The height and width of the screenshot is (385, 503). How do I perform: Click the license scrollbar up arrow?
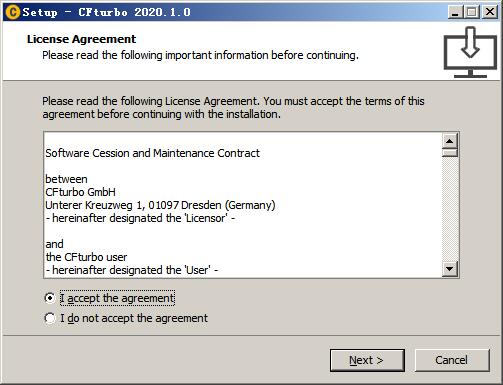450,141
